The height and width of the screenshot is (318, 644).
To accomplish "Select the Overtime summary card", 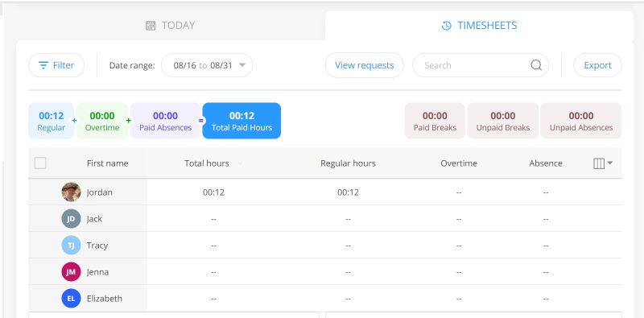I will coord(102,121).
